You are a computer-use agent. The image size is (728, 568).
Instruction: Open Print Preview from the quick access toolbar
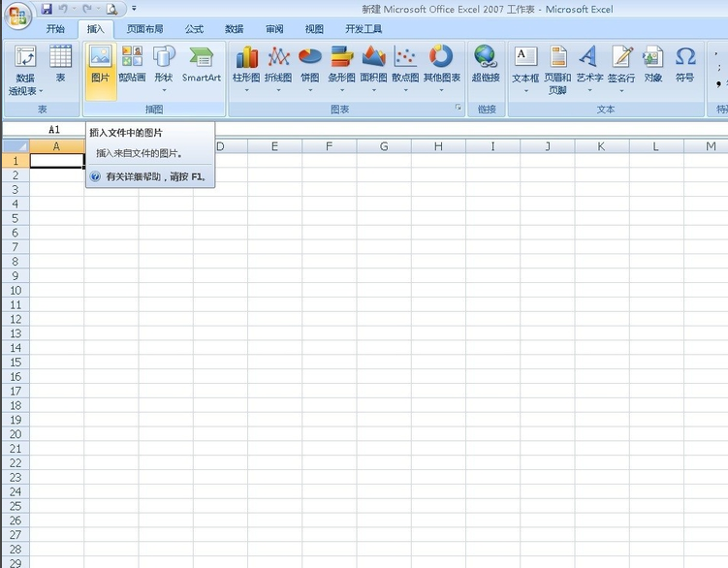111,9
